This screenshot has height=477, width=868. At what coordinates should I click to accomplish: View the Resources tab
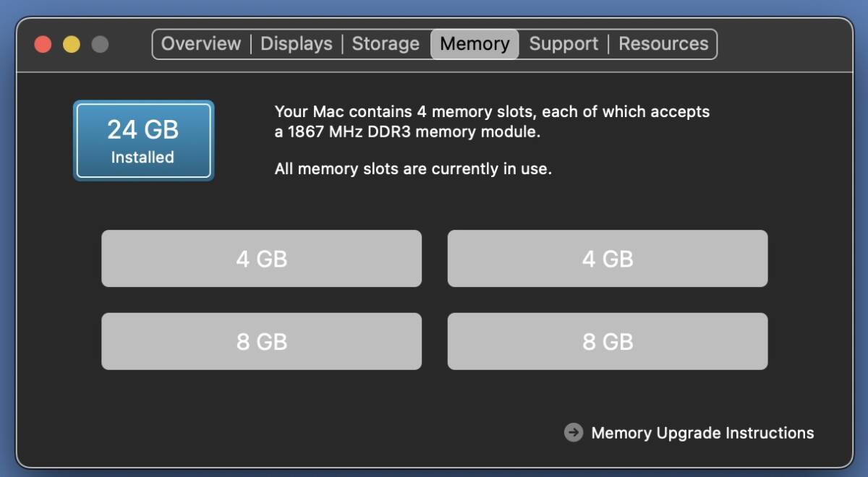point(663,44)
